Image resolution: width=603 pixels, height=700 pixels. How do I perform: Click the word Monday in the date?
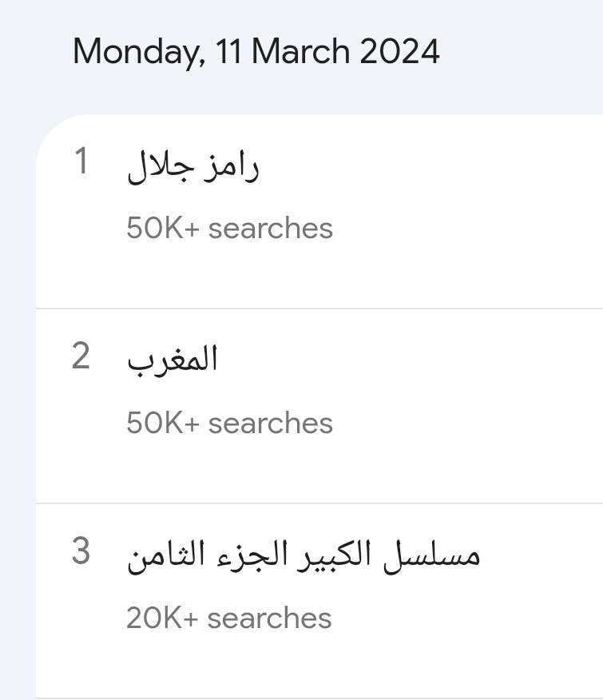click(x=139, y=52)
